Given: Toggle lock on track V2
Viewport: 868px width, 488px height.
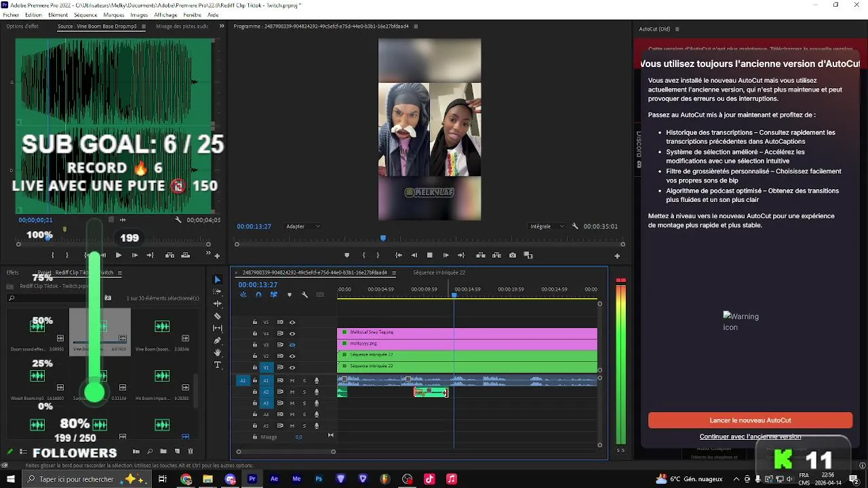Looking at the screenshot, I should [x=255, y=356].
